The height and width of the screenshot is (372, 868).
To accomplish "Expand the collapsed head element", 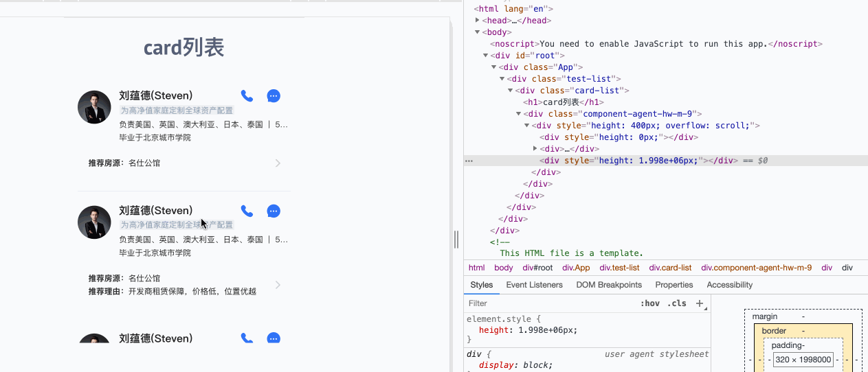I will coord(477,21).
